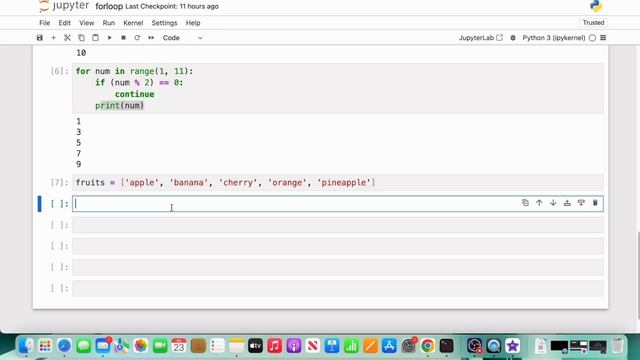Open App Store from the dock
The image size is (640, 360).
tap(389, 346)
